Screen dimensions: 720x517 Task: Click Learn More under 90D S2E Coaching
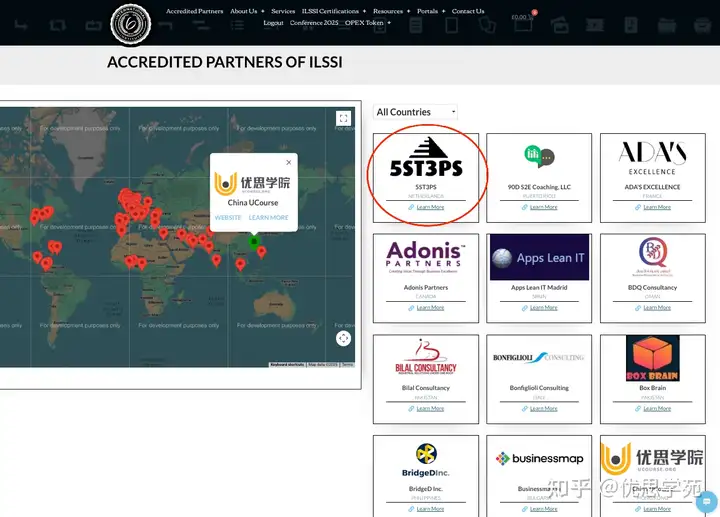click(x=544, y=207)
